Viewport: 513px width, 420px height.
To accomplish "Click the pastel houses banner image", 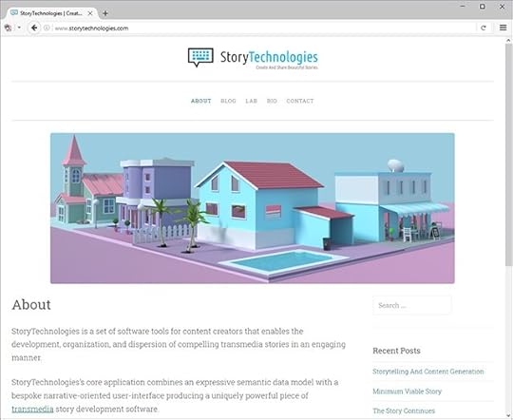I will [253, 208].
